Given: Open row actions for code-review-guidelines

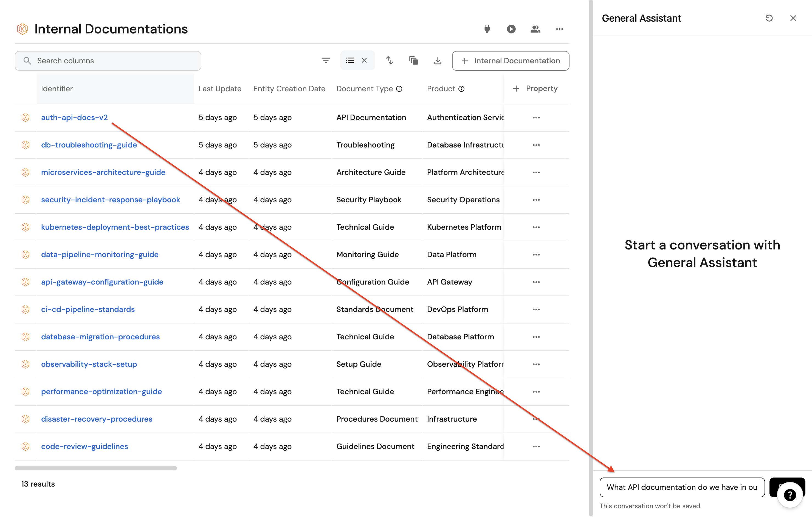Looking at the screenshot, I should pyautogui.click(x=536, y=447).
